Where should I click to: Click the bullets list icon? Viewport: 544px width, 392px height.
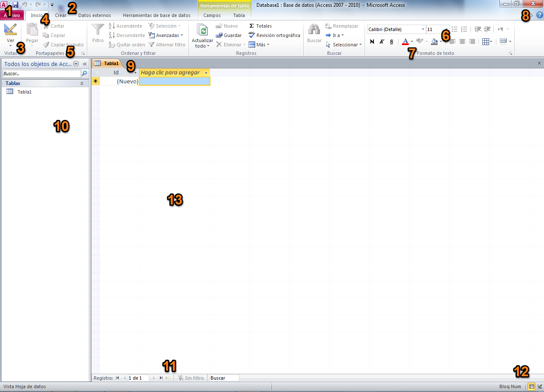click(x=454, y=29)
